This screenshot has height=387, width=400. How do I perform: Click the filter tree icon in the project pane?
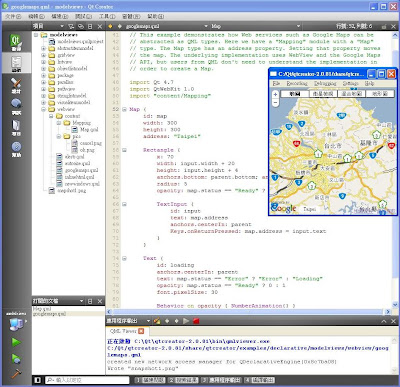pos(71,26)
